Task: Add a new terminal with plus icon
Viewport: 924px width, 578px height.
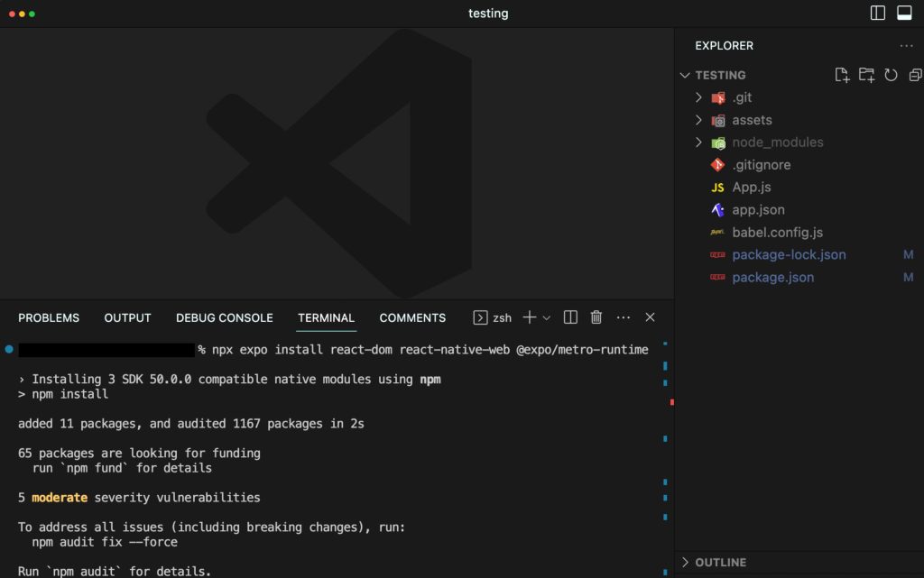Action: (x=529, y=317)
